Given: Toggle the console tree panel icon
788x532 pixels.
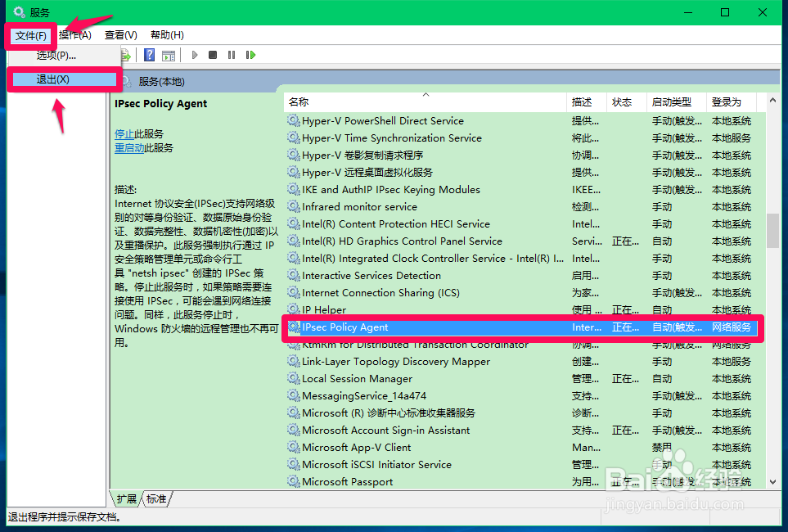Looking at the screenshot, I should pos(169,55).
